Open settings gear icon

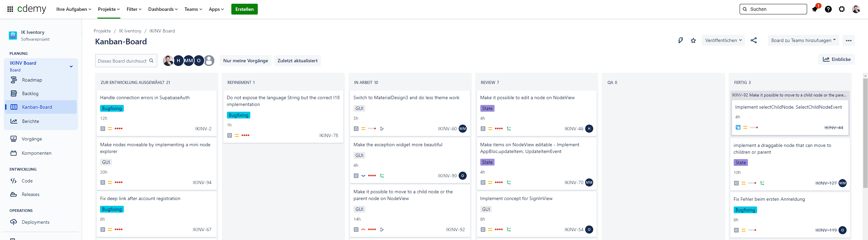coord(842,9)
